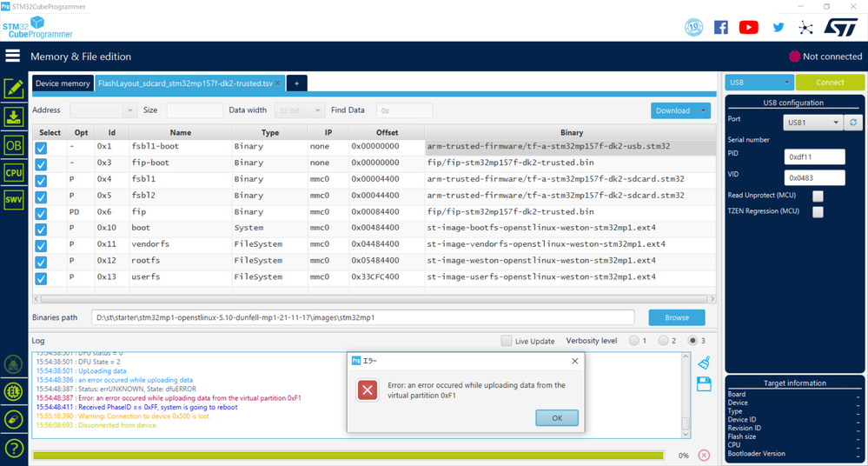Click the Connect button

pyautogui.click(x=830, y=83)
